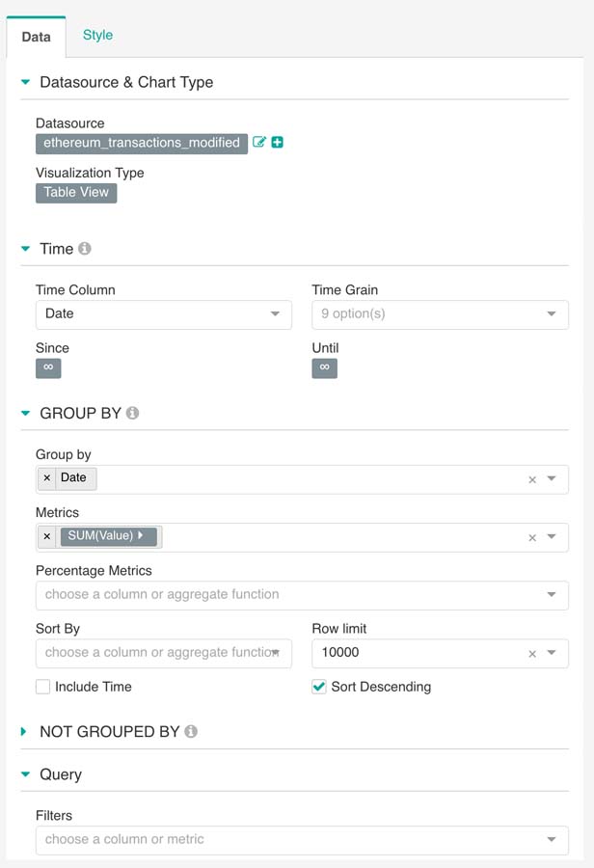594x868 pixels.
Task: Enable the Include Time checkbox
Action: pos(43,687)
